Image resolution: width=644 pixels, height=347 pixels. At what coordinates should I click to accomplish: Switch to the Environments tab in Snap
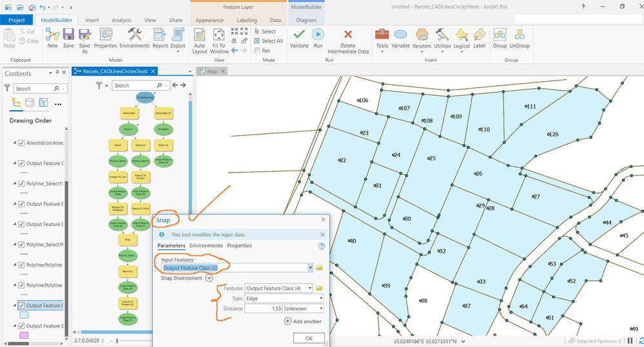point(206,245)
